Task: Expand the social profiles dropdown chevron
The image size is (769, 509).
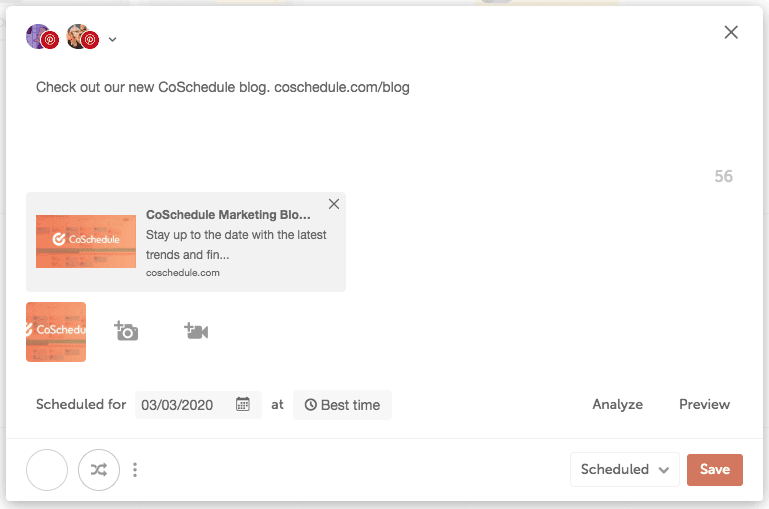Action: (112, 39)
